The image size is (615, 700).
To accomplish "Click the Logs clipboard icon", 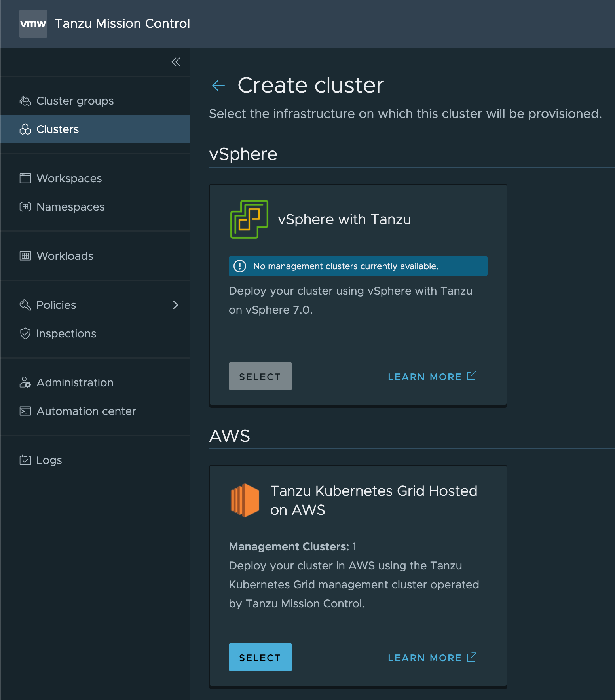I will (x=25, y=460).
